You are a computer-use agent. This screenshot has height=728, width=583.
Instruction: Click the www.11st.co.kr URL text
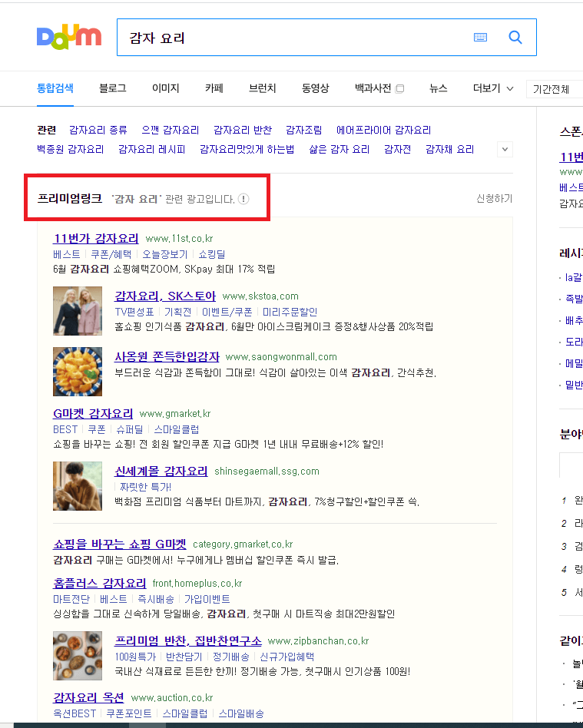click(x=179, y=239)
